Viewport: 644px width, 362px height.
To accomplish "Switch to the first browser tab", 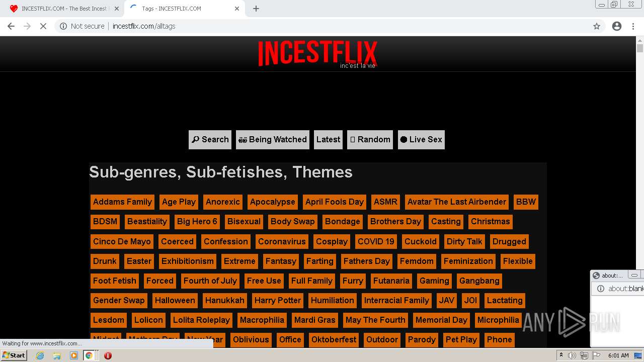I will (x=63, y=9).
